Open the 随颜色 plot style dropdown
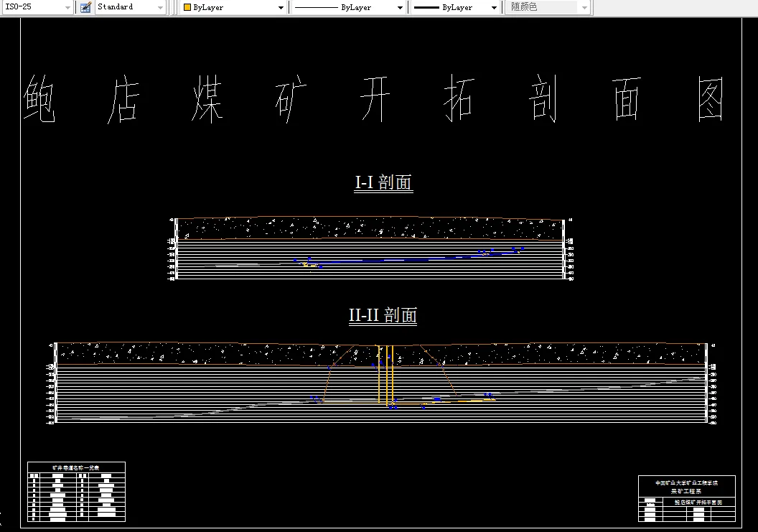 547,7
